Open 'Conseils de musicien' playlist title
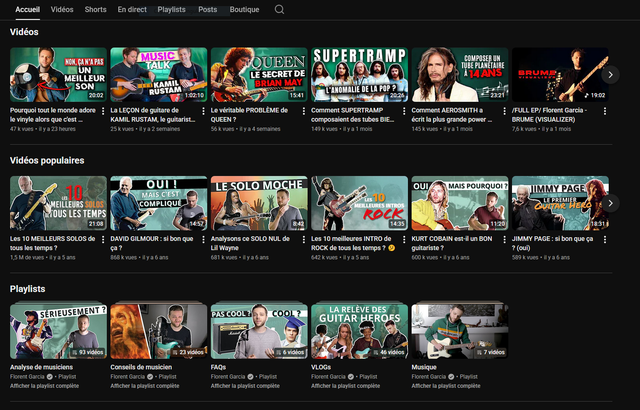Image resolution: width=640 pixels, height=410 pixels. [x=141, y=367]
